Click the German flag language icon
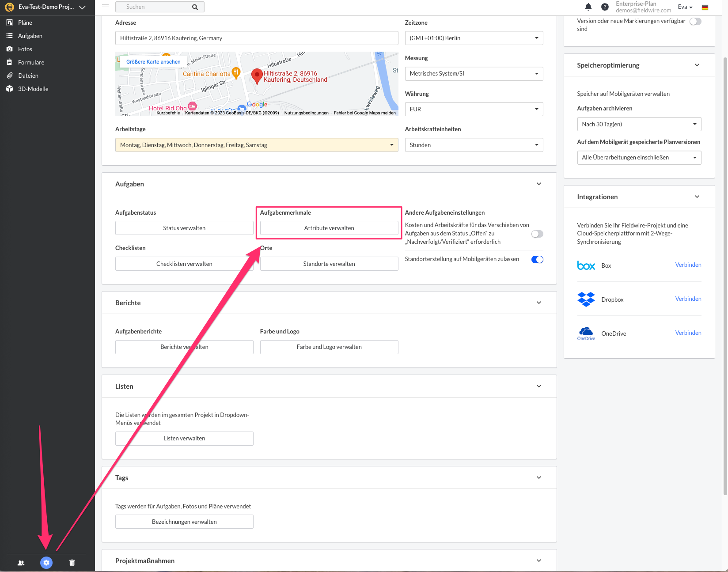The image size is (728, 572). coord(705,7)
